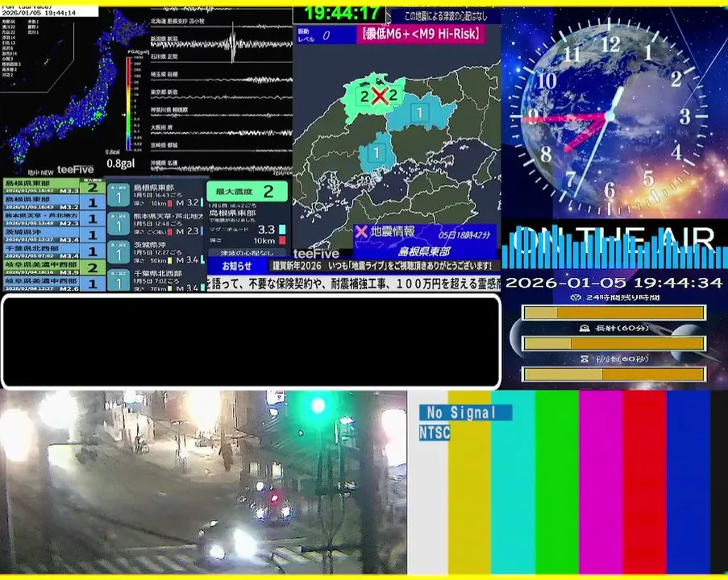This screenshot has width=728, height=580.
Task: Click the yellow color bar in test pattern
Action: pos(469,483)
